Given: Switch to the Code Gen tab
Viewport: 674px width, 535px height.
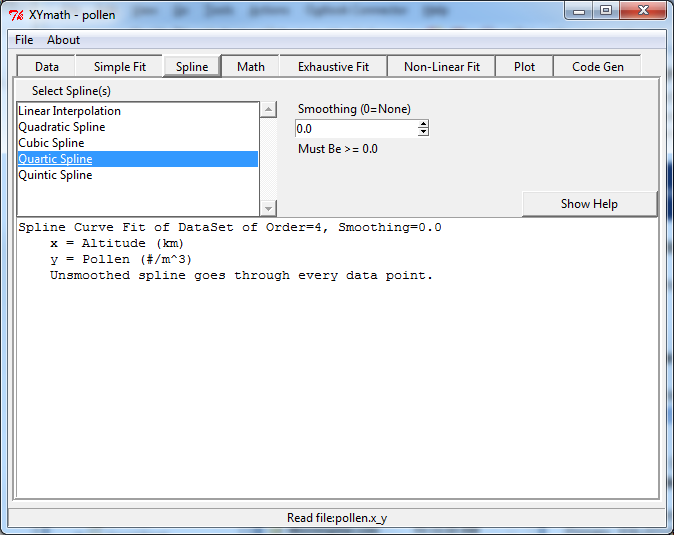Looking at the screenshot, I should click(598, 67).
